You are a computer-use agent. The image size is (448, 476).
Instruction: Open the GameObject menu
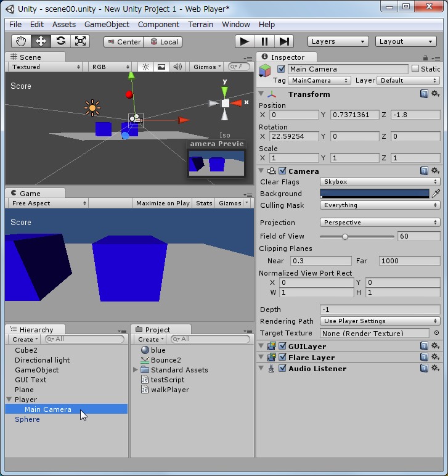[107, 24]
